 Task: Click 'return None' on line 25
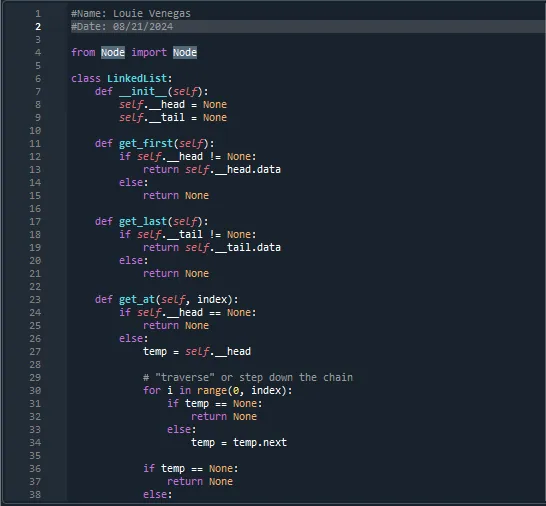176,326
